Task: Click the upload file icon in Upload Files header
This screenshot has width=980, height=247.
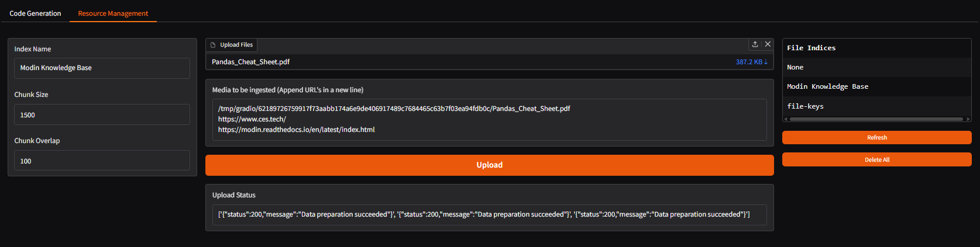Action: 755,44
